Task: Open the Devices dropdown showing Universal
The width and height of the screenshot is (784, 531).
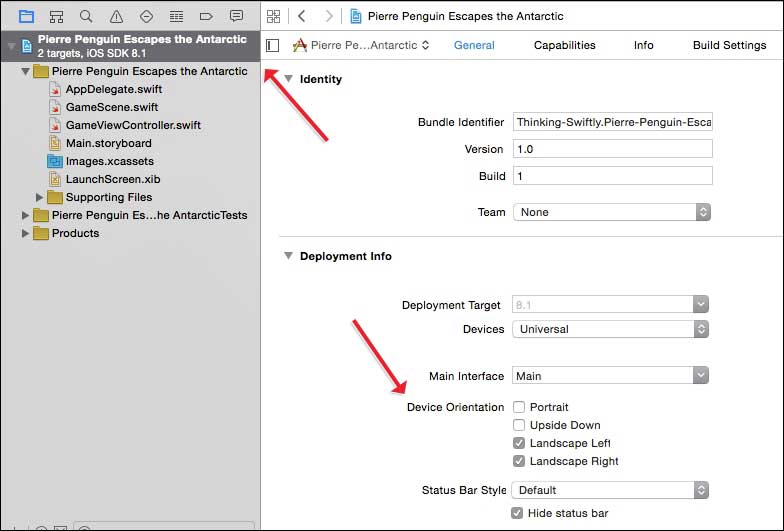Action: (611, 329)
